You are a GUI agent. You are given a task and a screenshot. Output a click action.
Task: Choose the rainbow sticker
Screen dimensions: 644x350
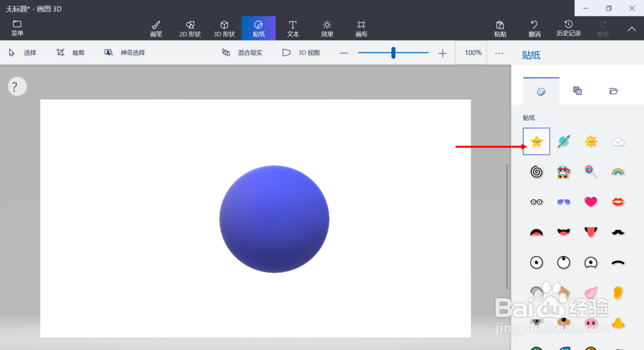pyautogui.click(x=618, y=172)
